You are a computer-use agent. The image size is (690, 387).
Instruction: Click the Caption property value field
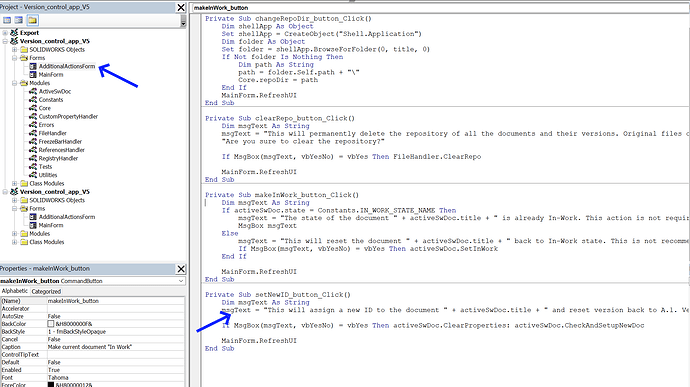pos(116,347)
